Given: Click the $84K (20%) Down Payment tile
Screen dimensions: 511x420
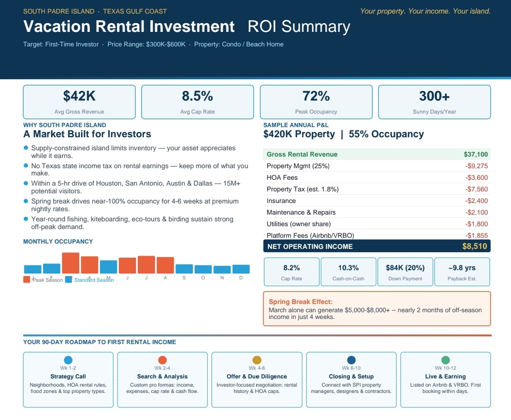Looking at the screenshot, I should (405, 272).
